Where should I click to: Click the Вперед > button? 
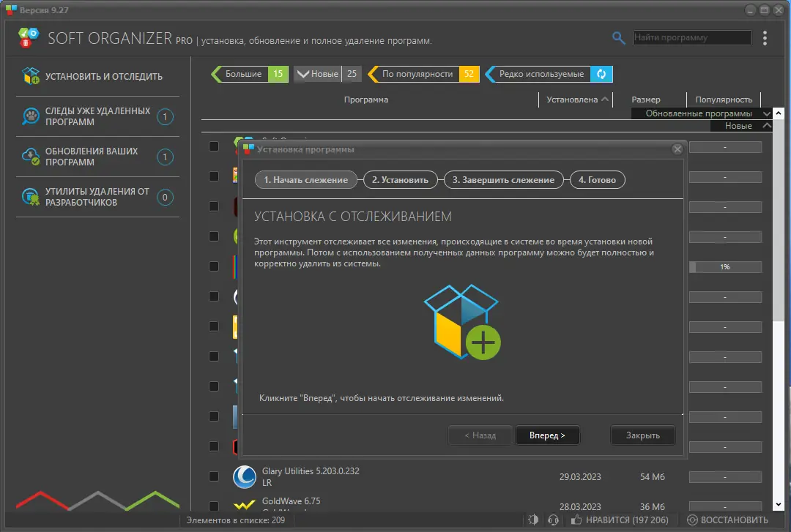pos(547,435)
